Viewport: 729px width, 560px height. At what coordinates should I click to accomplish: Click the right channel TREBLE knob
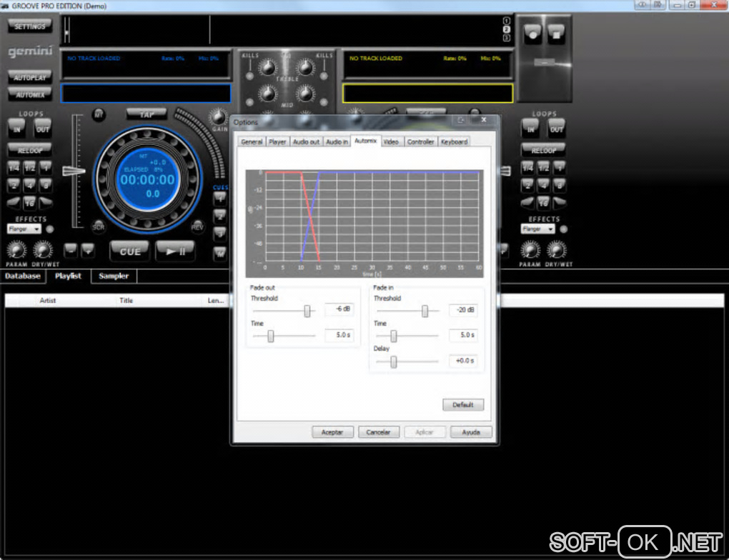[305, 69]
